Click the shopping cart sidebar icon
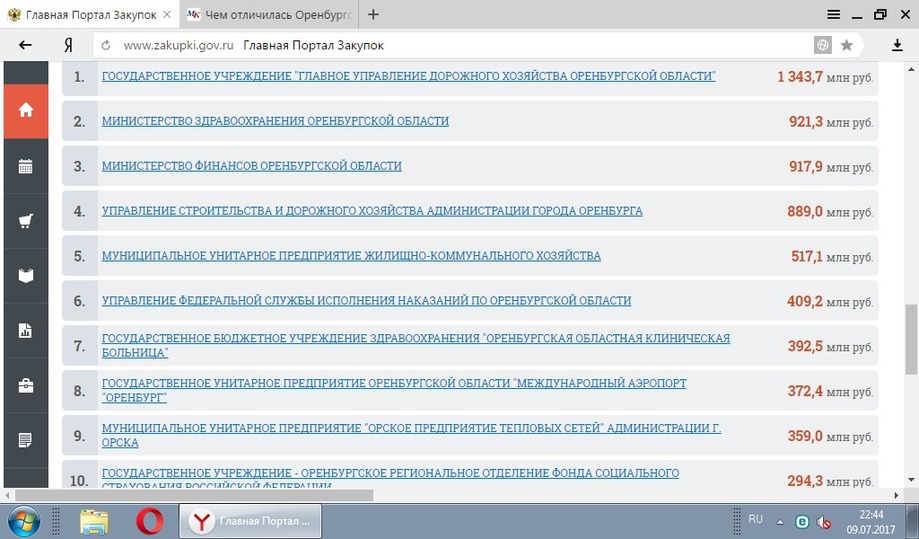Image resolution: width=919 pixels, height=539 pixels. pyautogui.click(x=26, y=222)
